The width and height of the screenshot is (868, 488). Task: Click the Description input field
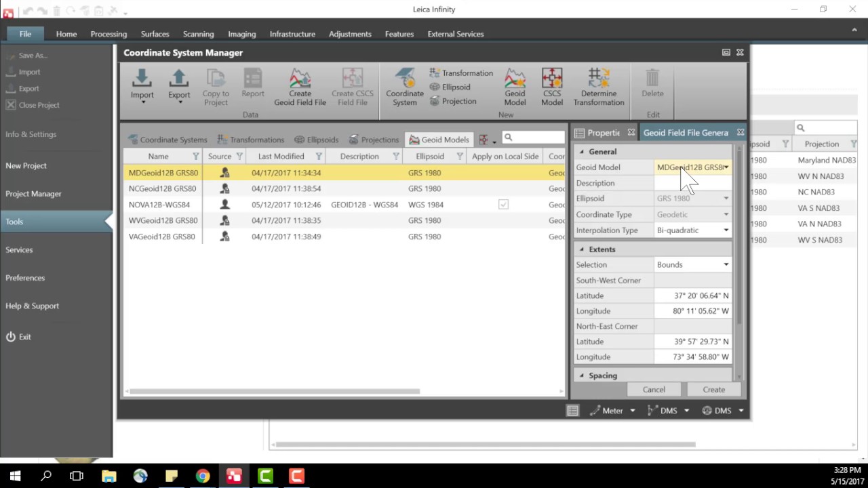(x=692, y=183)
